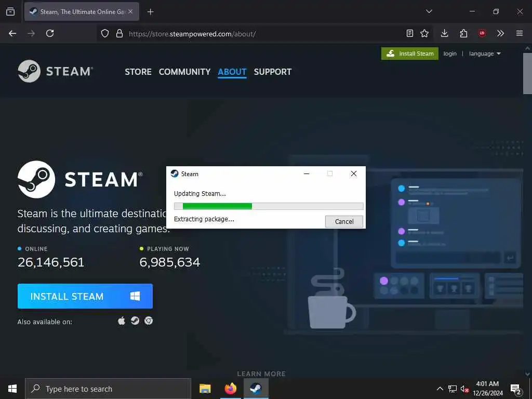
Task: Open the notification action center
Action: [516, 389]
